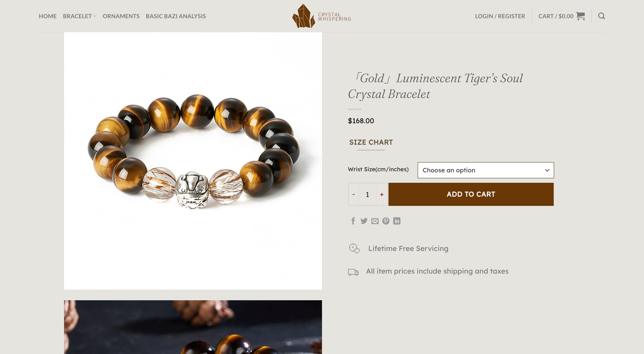This screenshot has width=644, height=354.
Task: Open the Wrist Size dropdown
Action: (x=485, y=170)
